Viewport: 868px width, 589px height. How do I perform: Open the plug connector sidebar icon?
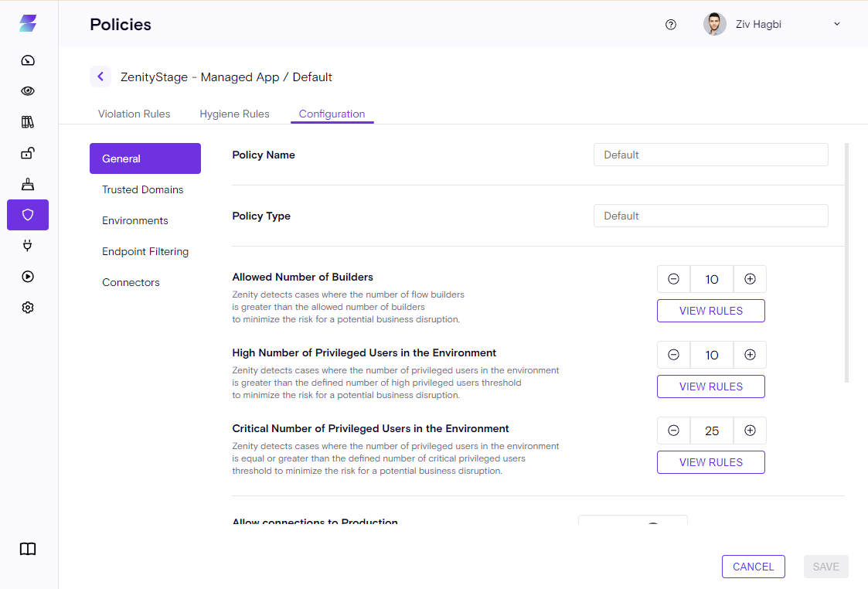[28, 246]
